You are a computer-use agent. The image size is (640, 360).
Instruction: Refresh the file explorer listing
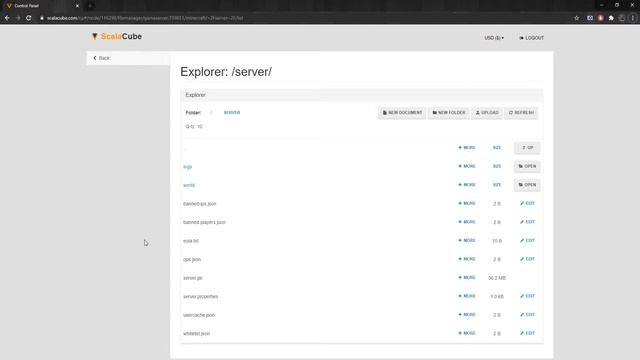point(521,113)
